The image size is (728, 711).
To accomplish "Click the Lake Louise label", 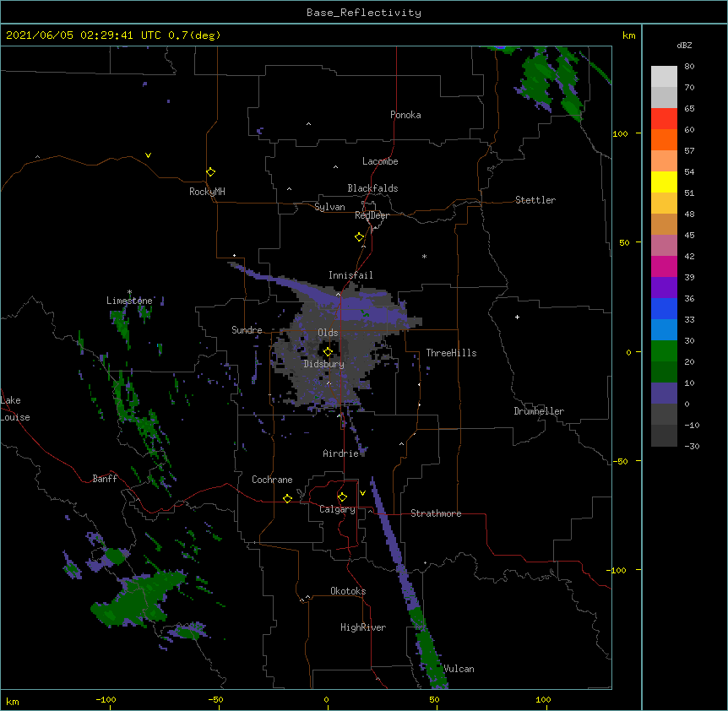I will click(14, 409).
